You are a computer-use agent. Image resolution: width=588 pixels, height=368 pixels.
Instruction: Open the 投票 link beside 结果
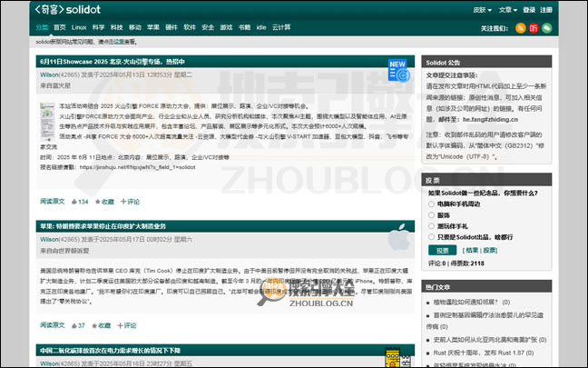pyautogui.click(x=489, y=250)
